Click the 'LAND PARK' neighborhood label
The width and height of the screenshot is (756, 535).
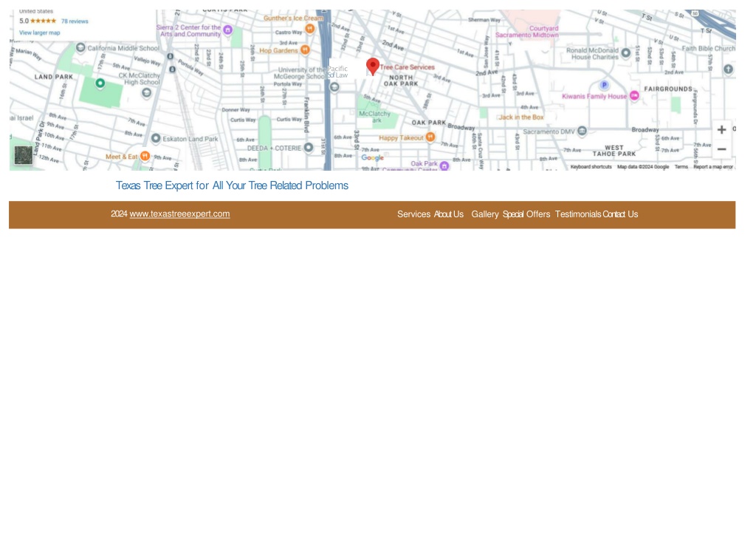click(x=53, y=77)
